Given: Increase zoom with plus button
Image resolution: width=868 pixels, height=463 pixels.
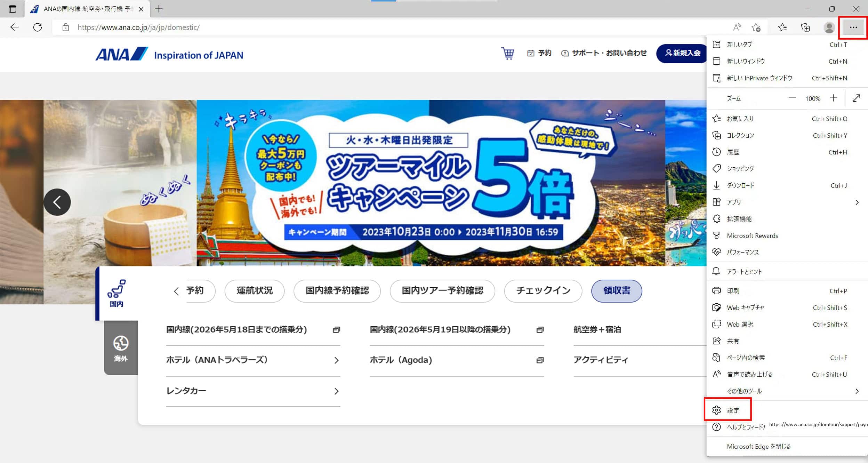Looking at the screenshot, I should coord(834,98).
